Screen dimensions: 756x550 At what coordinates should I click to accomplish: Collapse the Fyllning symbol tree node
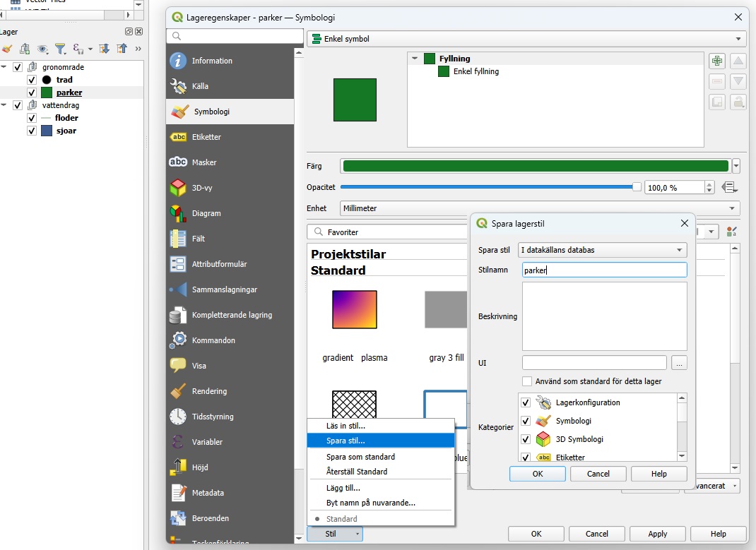(x=415, y=59)
